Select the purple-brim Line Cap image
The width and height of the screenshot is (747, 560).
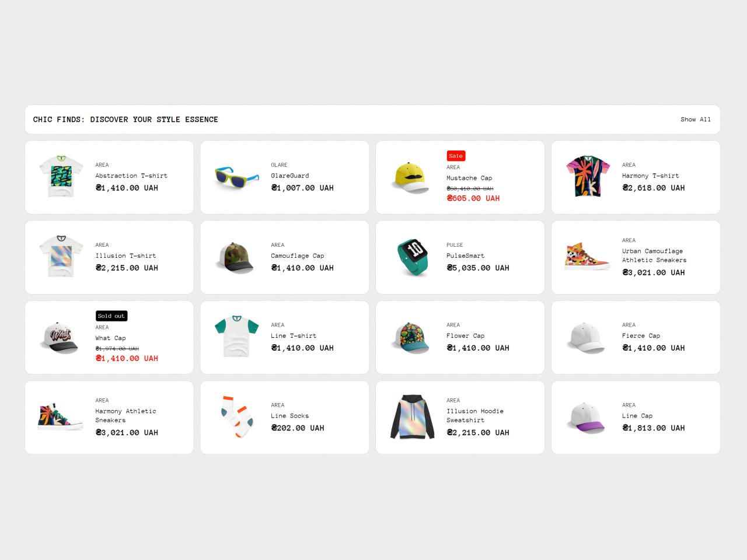pos(588,417)
